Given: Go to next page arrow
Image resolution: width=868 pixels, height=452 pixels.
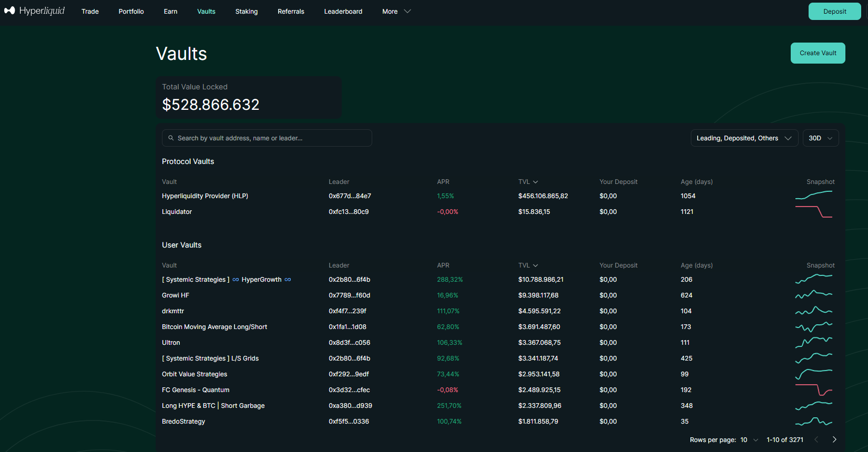Looking at the screenshot, I should pyautogui.click(x=834, y=439).
